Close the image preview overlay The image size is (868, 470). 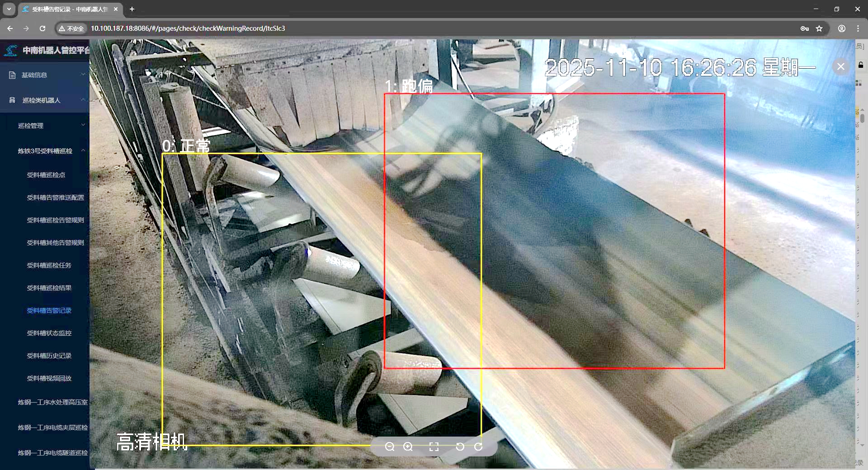click(840, 67)
